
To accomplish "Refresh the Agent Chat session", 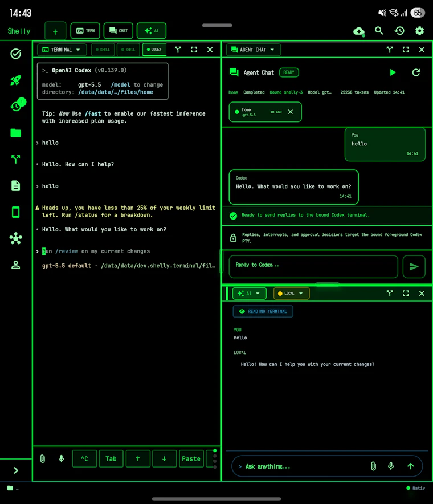I will point(416,72).
